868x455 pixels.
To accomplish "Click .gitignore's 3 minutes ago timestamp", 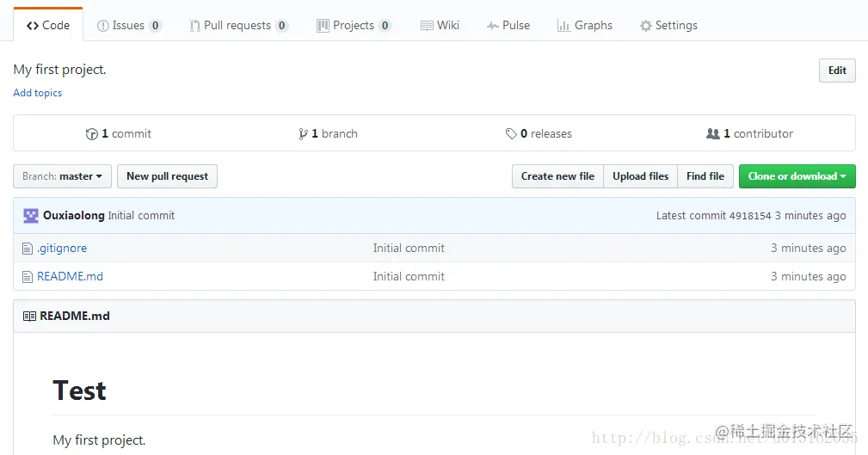I will click(x=809, y=248).
